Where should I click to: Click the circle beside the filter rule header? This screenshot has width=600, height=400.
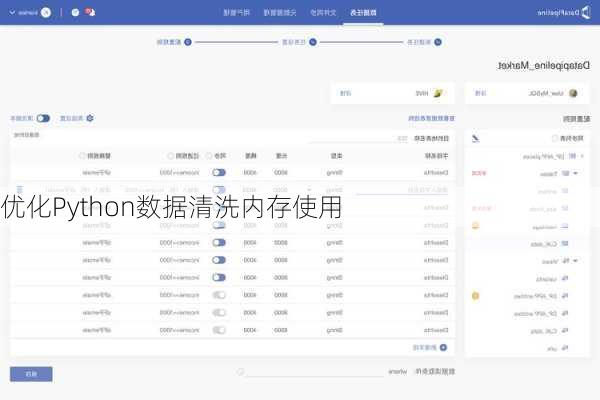(171, 156)
